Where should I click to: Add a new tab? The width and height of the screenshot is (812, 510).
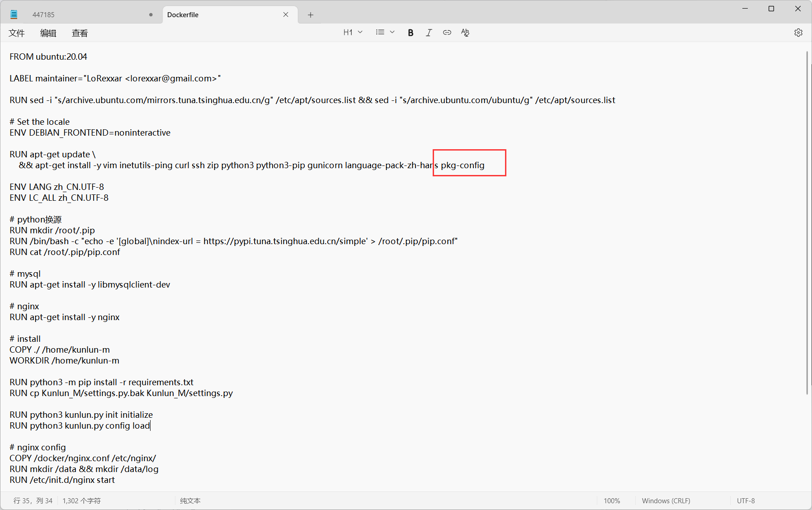[311, 15]
